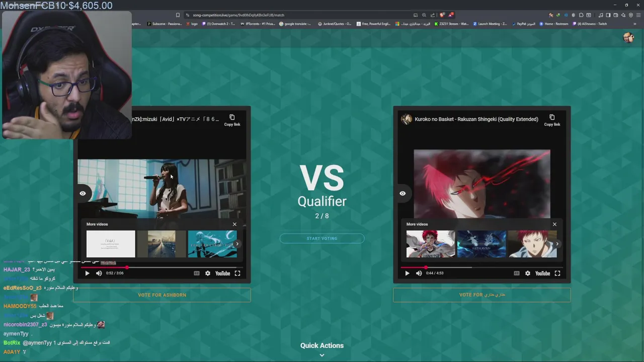Open Free, Powerful English bookmark

pyautogui.click(x=373, y=24)
